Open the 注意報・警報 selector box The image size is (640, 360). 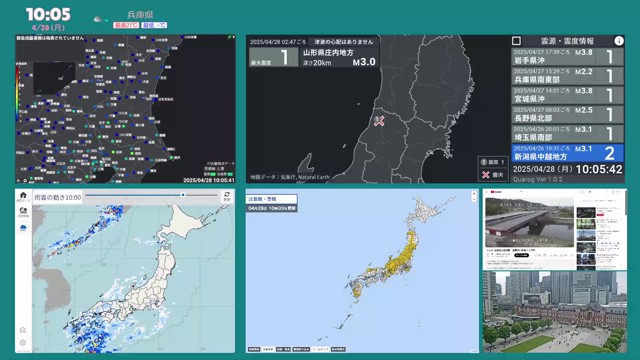coord(271,199)
